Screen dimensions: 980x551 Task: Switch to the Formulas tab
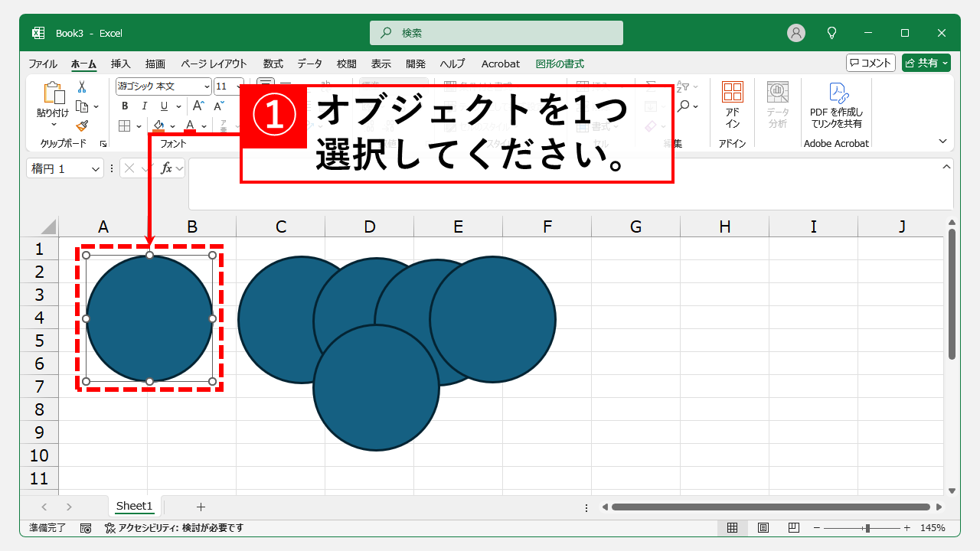[x=273, y=64]
